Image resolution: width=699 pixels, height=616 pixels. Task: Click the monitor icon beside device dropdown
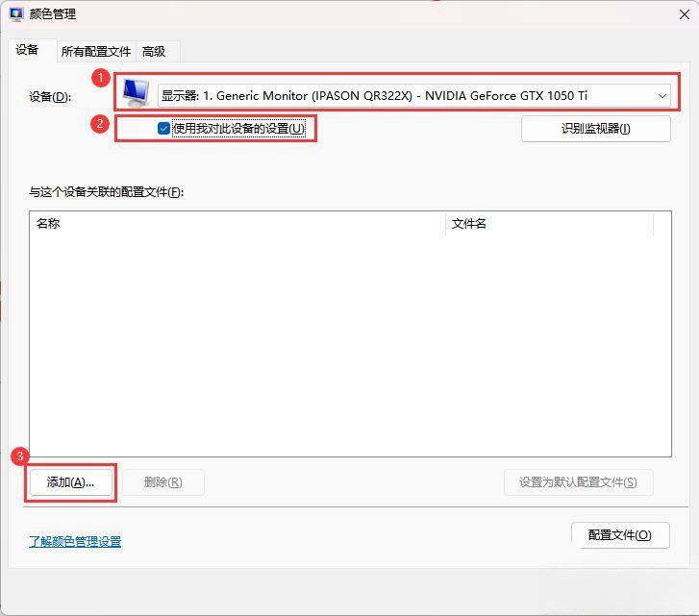[136, 93]
